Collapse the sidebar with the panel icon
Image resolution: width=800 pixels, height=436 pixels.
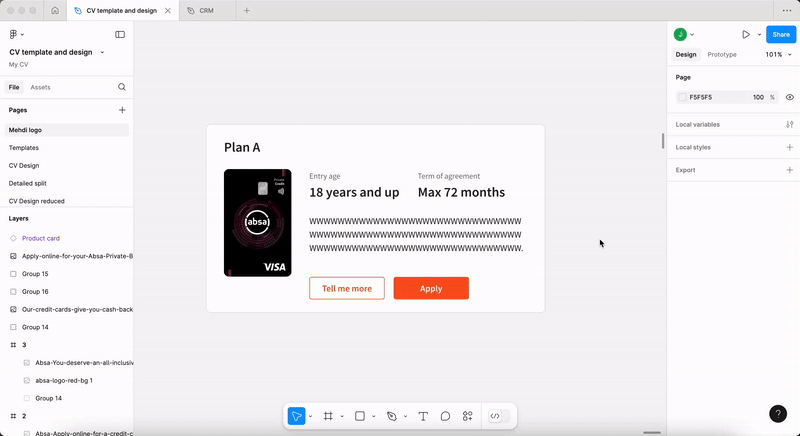(x=120, y=34)
